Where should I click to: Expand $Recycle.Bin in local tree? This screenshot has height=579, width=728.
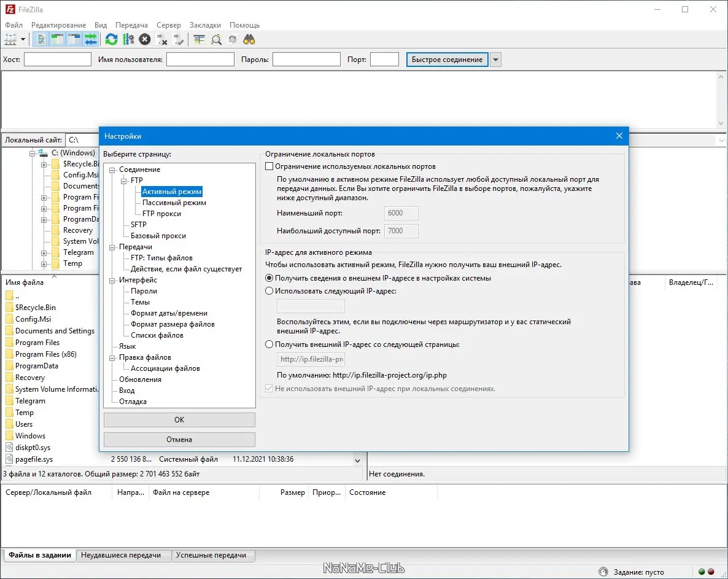coord(44,165)
